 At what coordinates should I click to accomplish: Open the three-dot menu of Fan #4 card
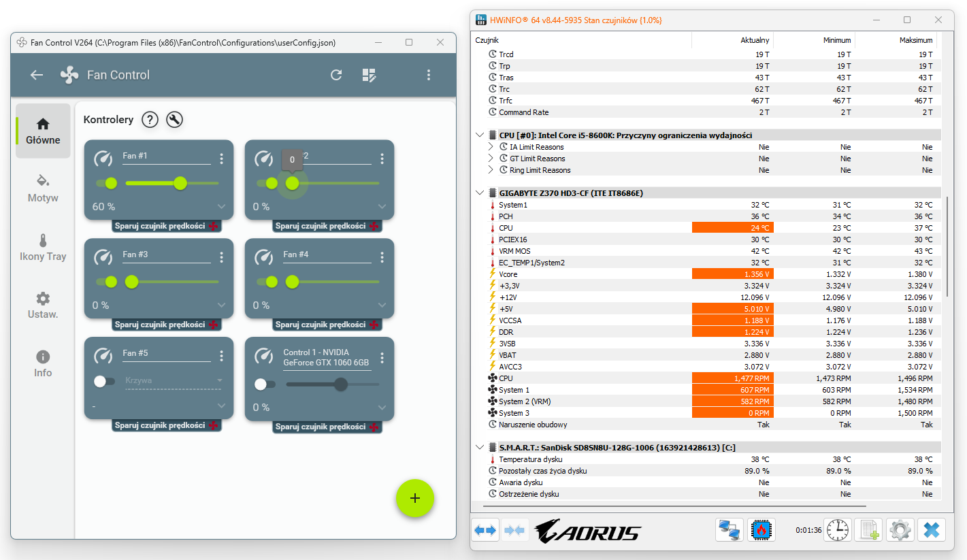coord(382,257)
